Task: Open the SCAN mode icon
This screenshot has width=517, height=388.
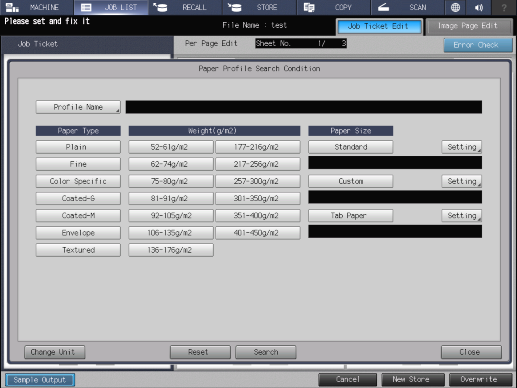Action: point(383,7)
